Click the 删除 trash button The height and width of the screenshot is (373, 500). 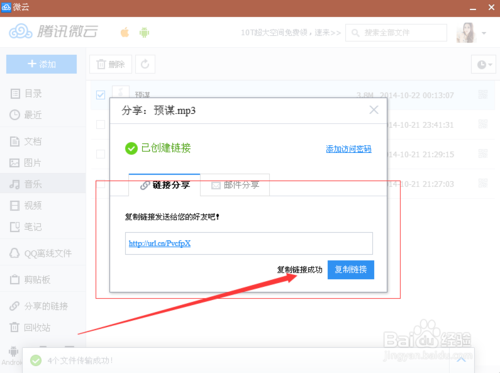tap(110, 64)
